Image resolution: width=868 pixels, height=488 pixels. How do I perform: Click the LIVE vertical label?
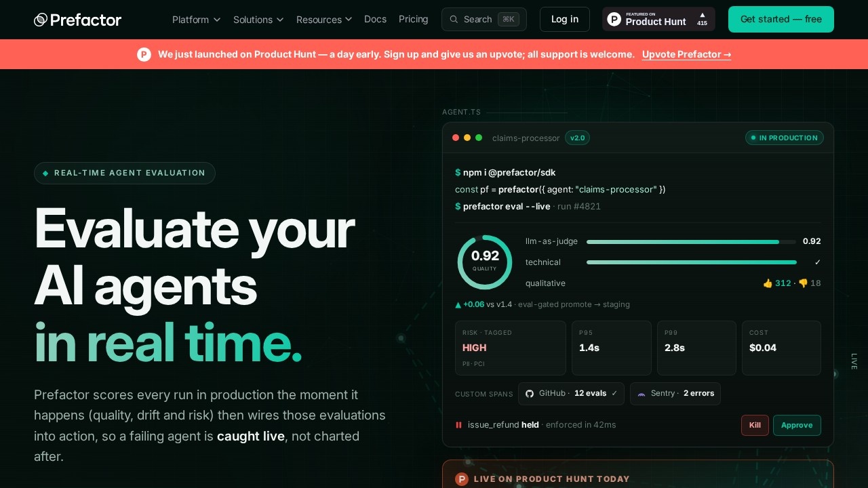click(x=854, y=361)
